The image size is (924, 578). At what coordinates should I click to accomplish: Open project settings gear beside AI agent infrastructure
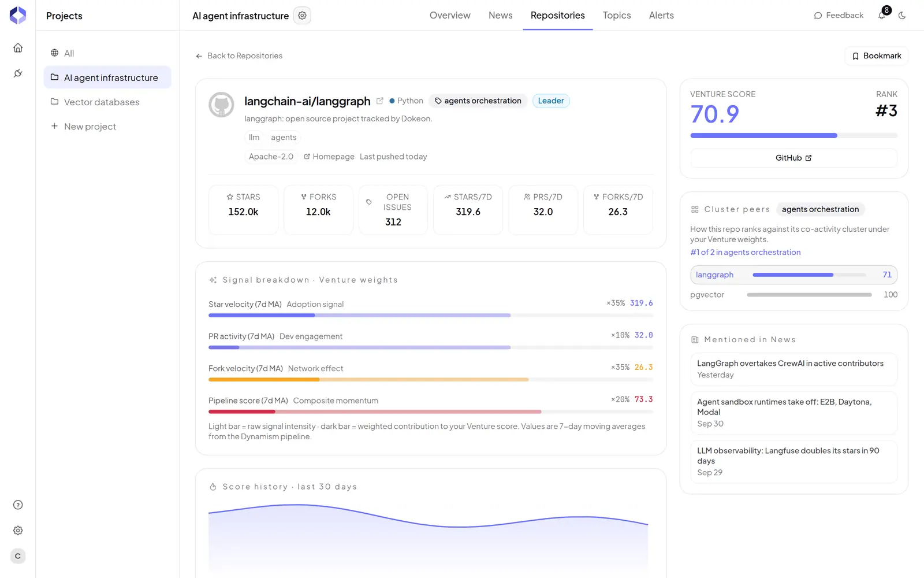pyautogui.click(x=302, y=16)
